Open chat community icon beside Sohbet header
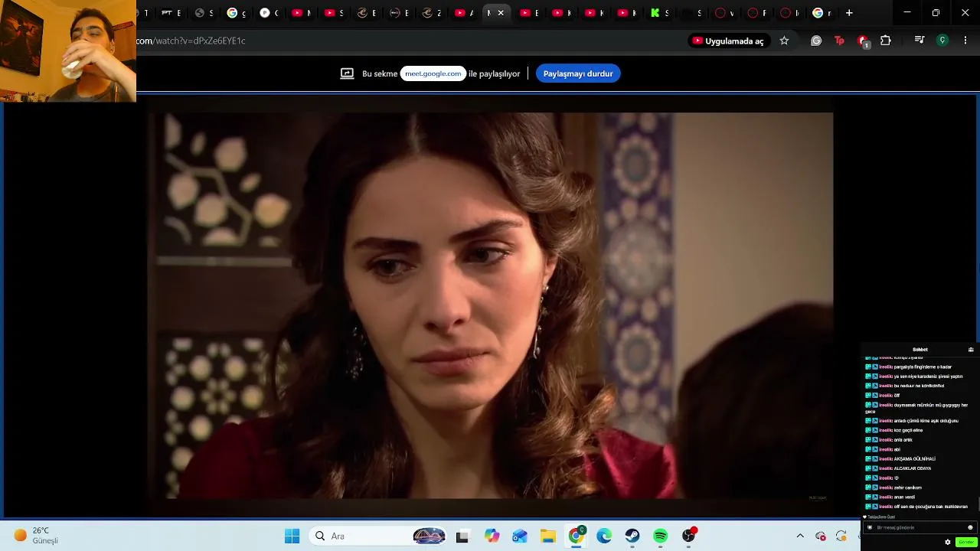980x551 pixels. 971,350
